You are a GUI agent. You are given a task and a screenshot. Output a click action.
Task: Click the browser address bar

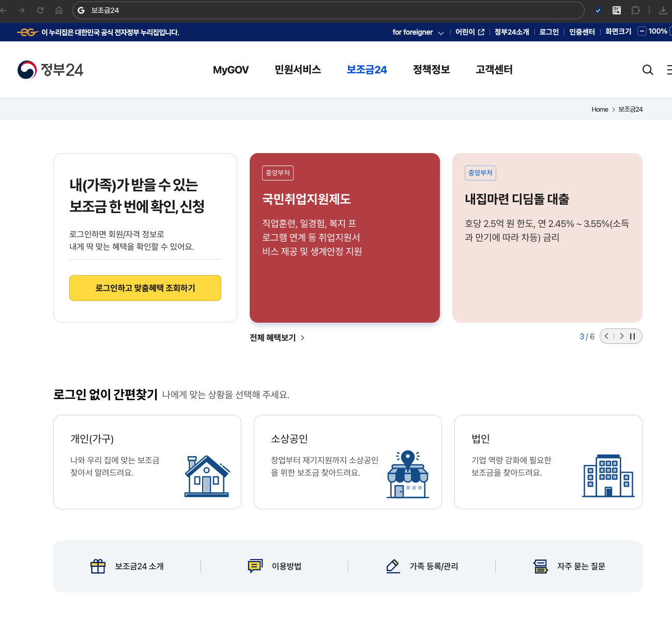click(328, 10)
